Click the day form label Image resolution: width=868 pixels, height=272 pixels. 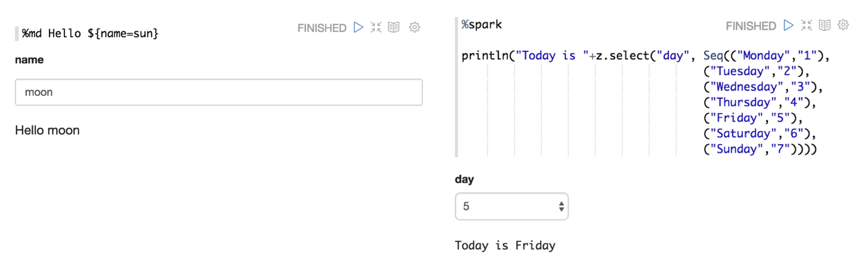pos(465,179)
